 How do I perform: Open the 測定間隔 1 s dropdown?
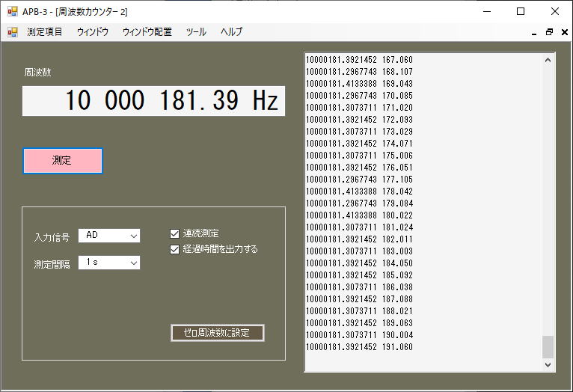[109, 263]
